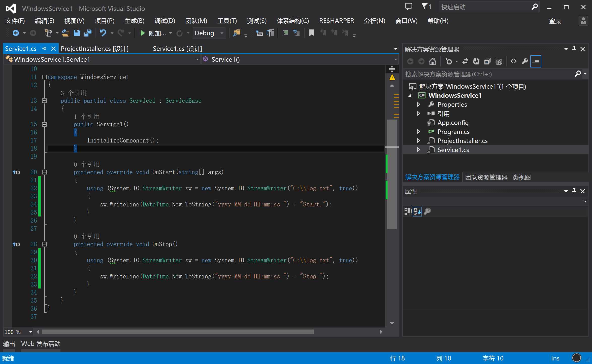Toggle Preview Selected Items button in Solution Explorer
592x364 pixels.
[x=536, y=61]
